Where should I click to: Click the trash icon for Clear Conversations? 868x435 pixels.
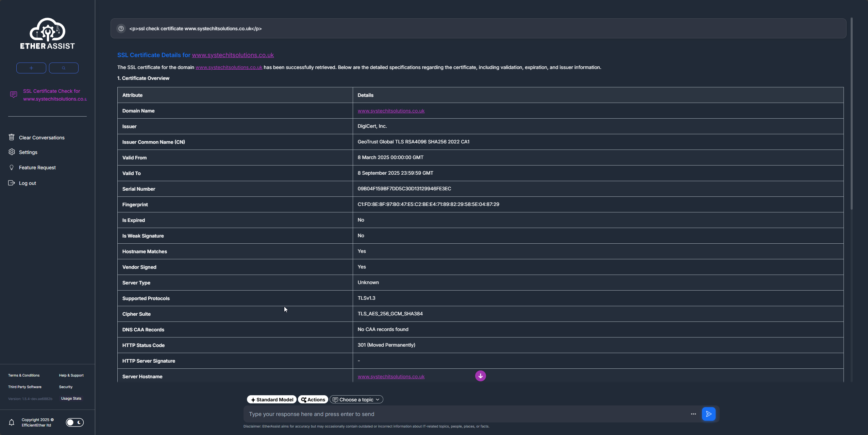[12, 137]
